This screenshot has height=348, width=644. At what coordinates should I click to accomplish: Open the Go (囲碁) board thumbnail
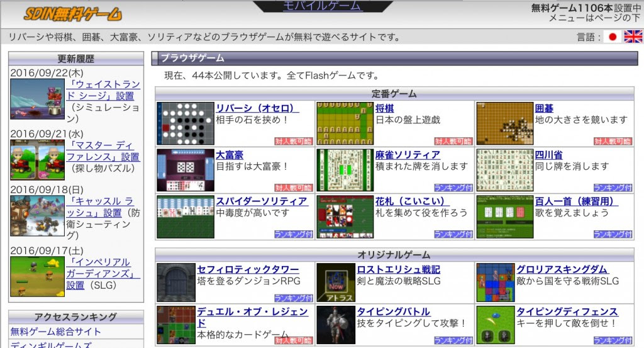click(505, 123)
